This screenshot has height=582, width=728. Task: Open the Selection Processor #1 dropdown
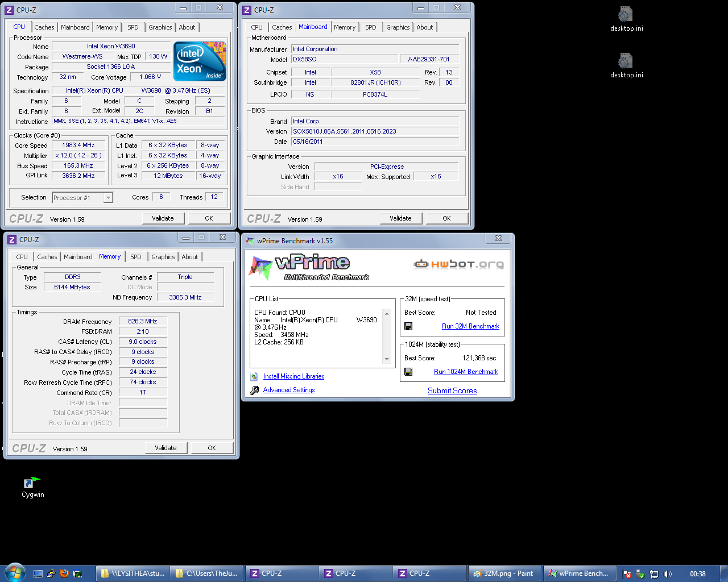click(x=108, y=198)
